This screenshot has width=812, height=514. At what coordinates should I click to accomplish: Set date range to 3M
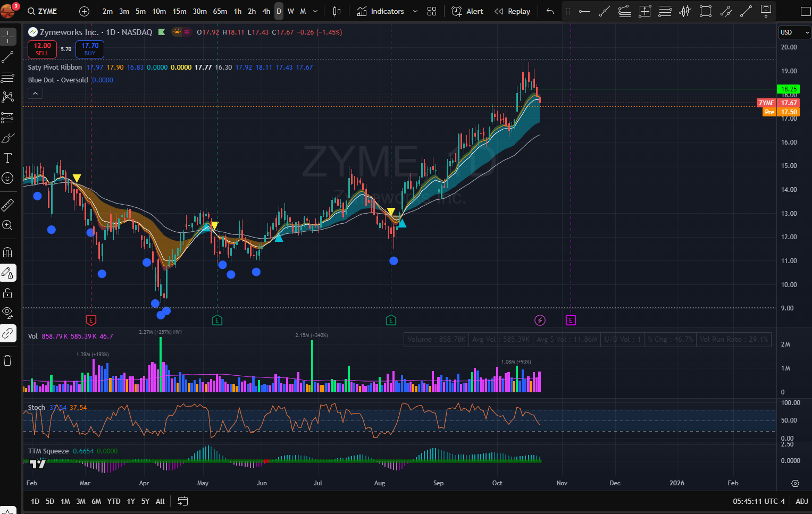81,501
